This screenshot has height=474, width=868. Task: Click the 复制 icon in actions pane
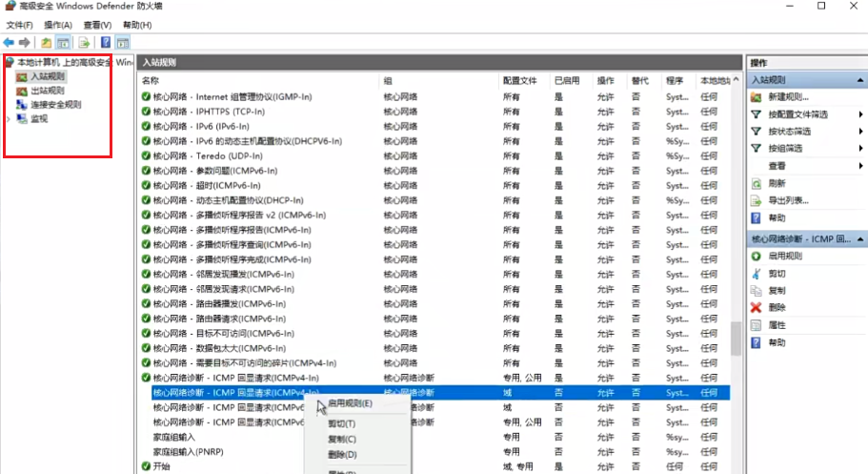[x=756, y=291]
